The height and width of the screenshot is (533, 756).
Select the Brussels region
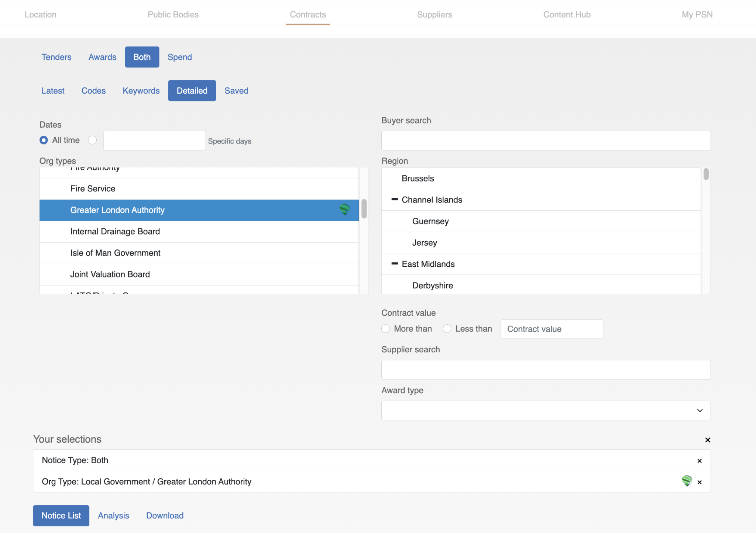(541, 179)
